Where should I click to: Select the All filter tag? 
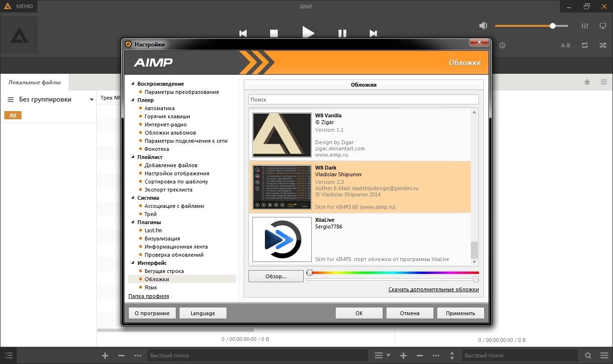12,115
